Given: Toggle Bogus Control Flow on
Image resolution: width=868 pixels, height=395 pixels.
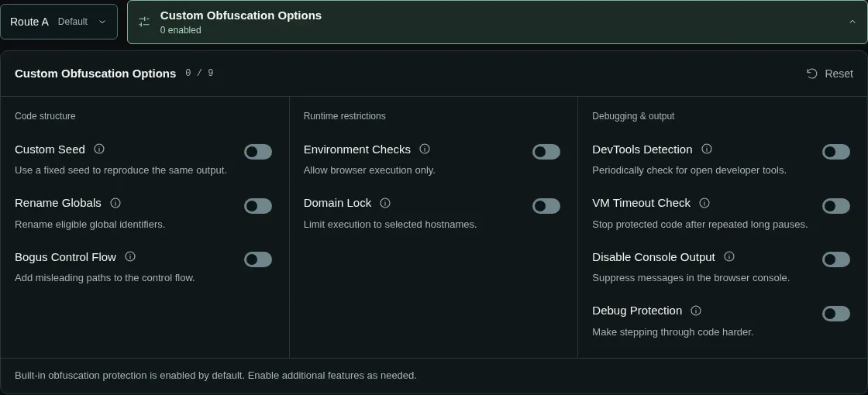Looking at the screenshot, I should pos(258,259).
